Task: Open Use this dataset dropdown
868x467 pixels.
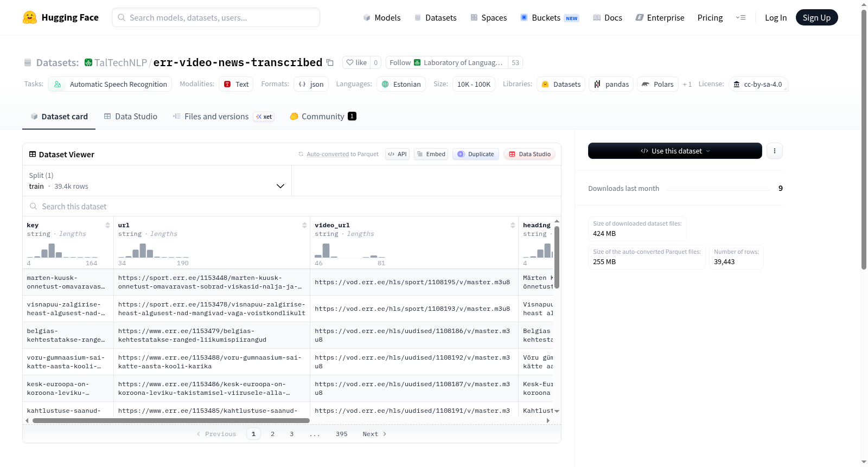Action: (x=675, y=151)
